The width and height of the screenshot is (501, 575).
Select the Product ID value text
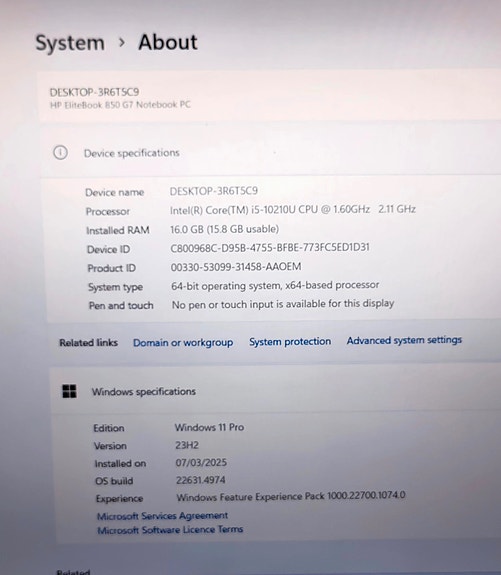236,267
